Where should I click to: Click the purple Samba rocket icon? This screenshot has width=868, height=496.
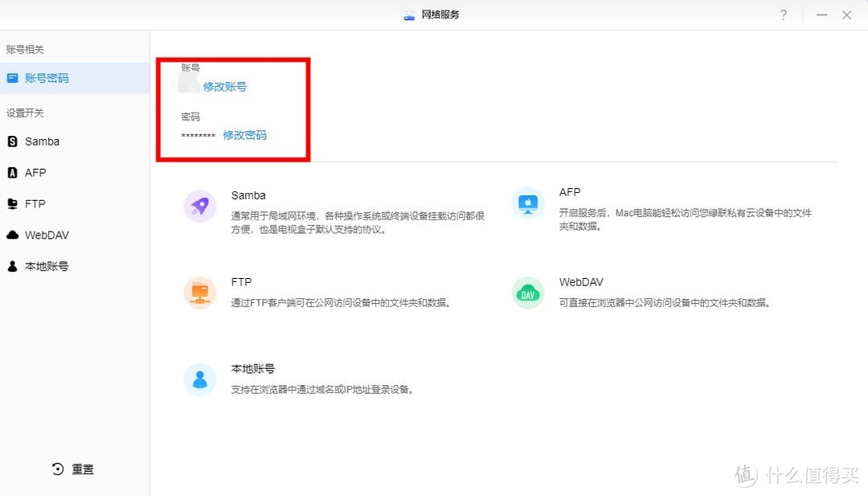click(199, 206)
